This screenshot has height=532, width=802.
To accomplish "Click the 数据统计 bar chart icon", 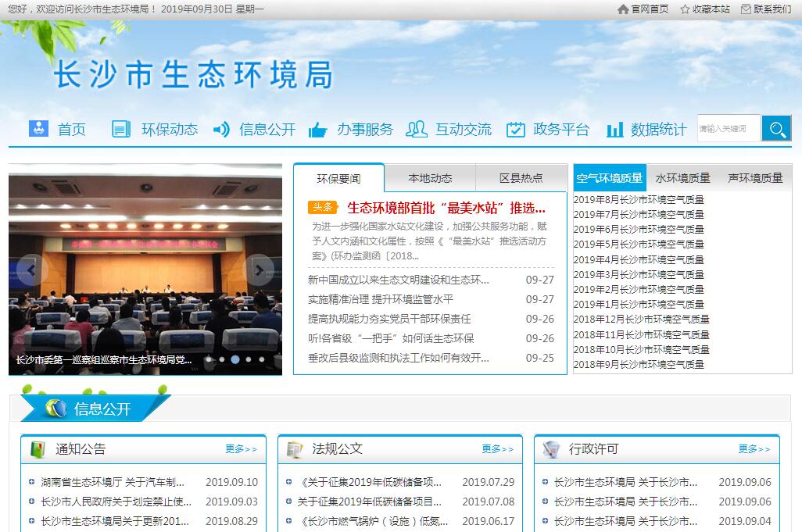I will pos(615,130).
